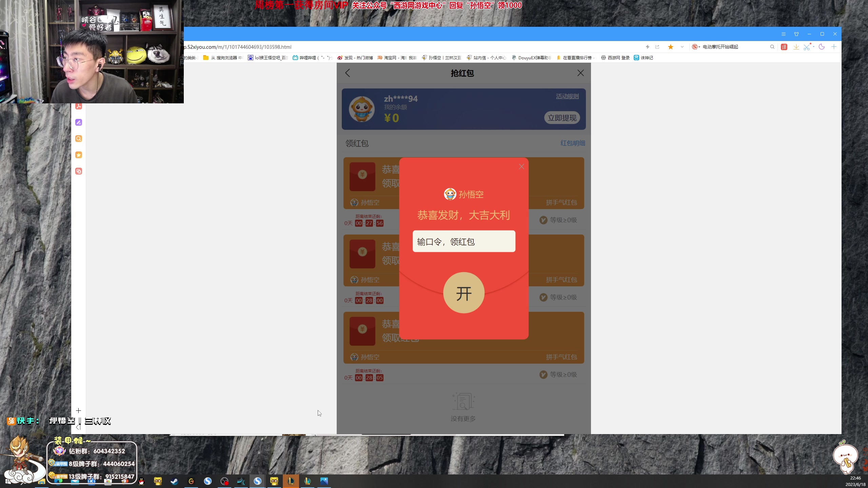The image size is (868, 488).
Task: Open the DouyuEX弹幕助手 bookmark
Action: pyautogui.click(x=531, y=58)
